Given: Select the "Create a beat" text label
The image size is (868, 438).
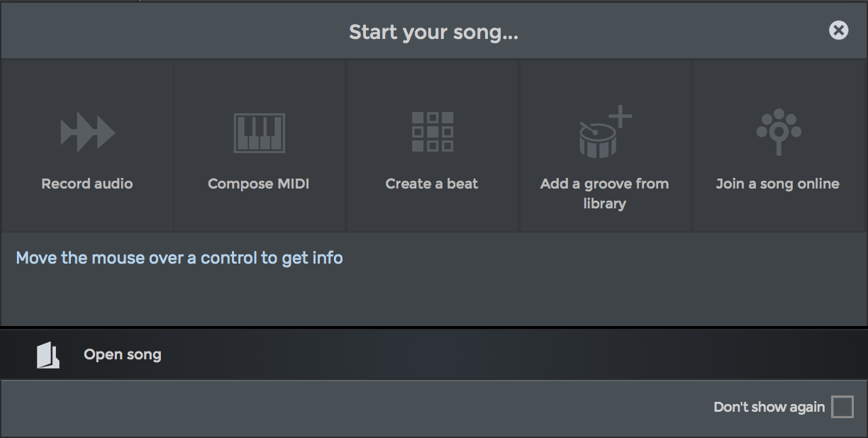Looking at the screenshot, I should coord(432,184).
